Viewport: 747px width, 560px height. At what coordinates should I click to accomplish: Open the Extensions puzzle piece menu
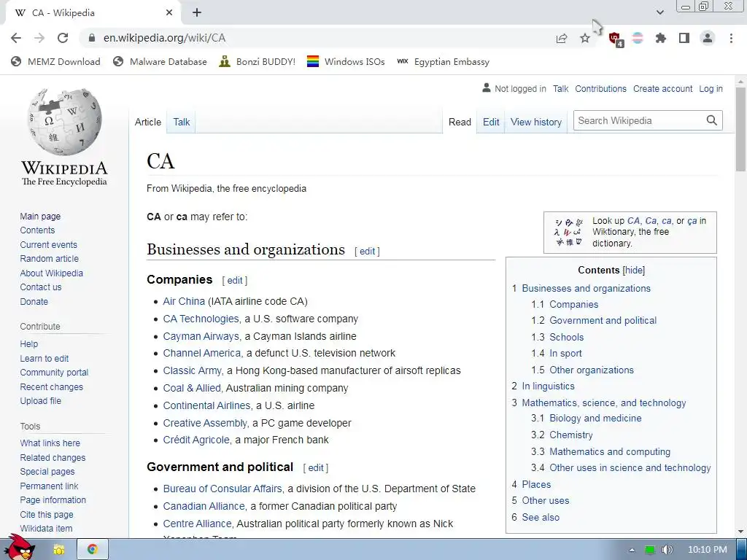click(661, 38)
